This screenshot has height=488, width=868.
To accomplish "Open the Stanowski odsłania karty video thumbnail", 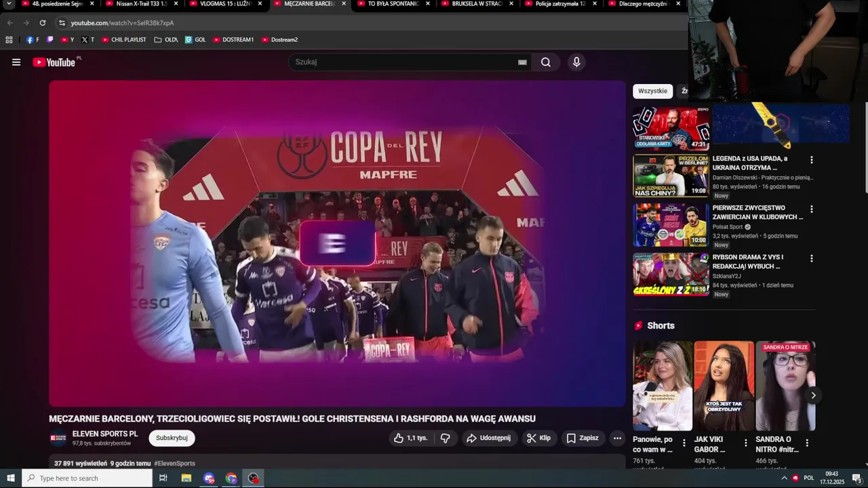I will click(x=671, y=127).
